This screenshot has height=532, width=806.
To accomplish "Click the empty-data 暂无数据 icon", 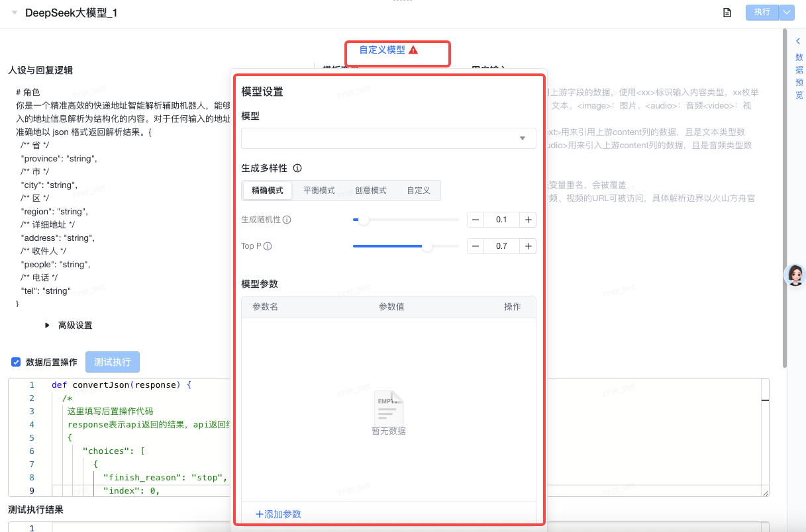I will [389, 408].
